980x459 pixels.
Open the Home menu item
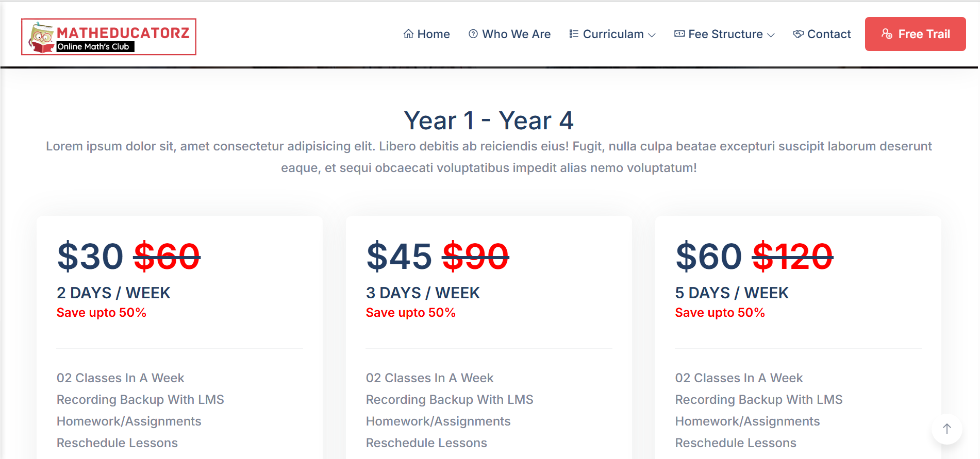pyautogui.click(x=434, y=34)
